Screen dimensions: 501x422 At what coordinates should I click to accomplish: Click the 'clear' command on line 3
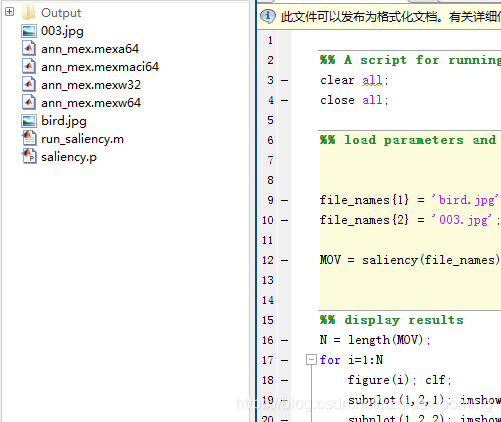(337, 80)
